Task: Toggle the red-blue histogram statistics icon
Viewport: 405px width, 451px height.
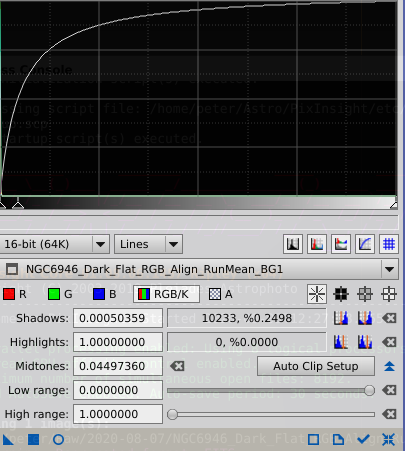Action: (x=341, y=244)
